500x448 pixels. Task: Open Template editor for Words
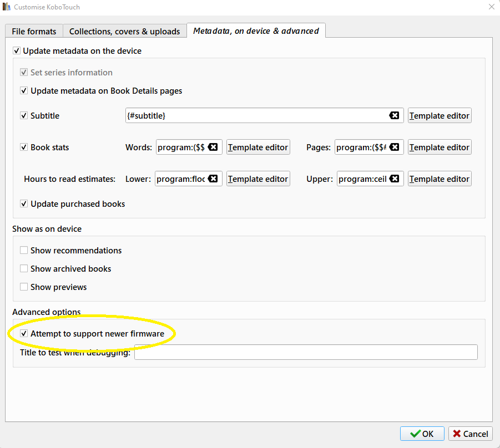coord(258,147)
